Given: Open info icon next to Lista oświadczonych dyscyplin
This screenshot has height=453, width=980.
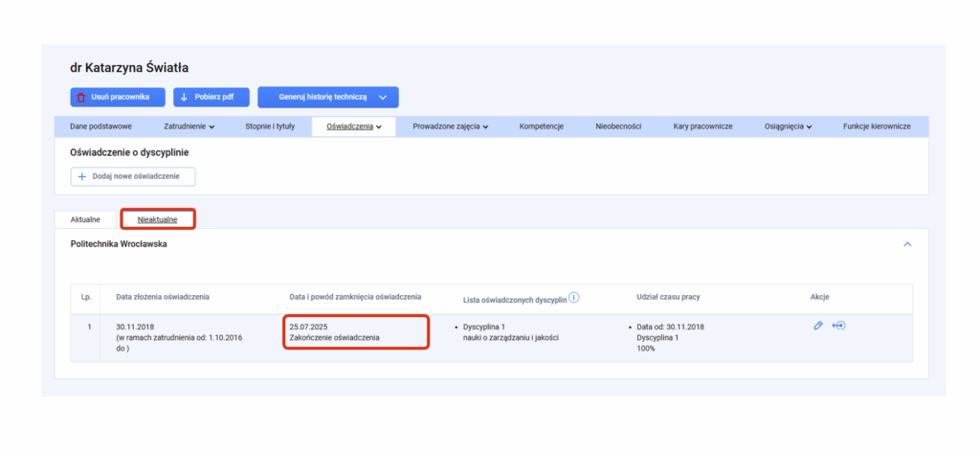Looking at the screenshot, I should click(x=574, y=297).
